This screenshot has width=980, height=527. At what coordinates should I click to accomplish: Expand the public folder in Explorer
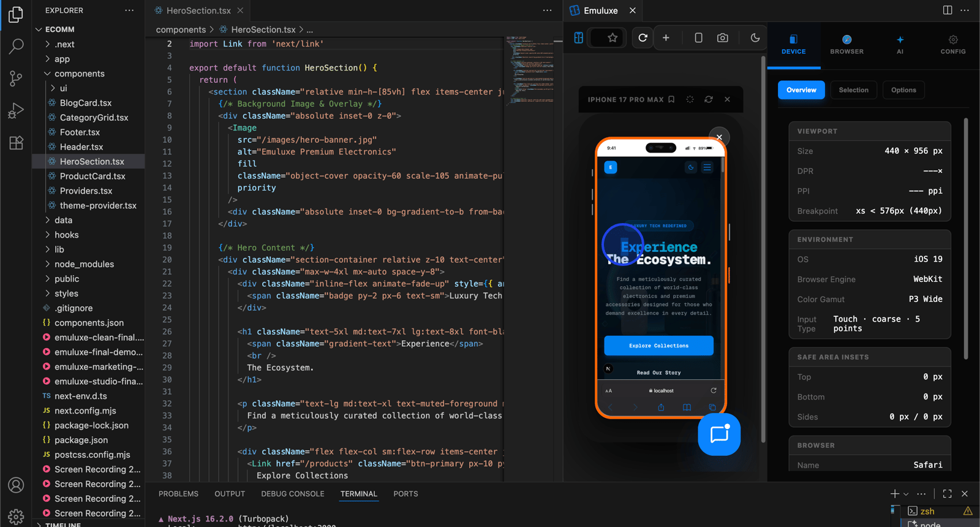click(x=66, y=279)
